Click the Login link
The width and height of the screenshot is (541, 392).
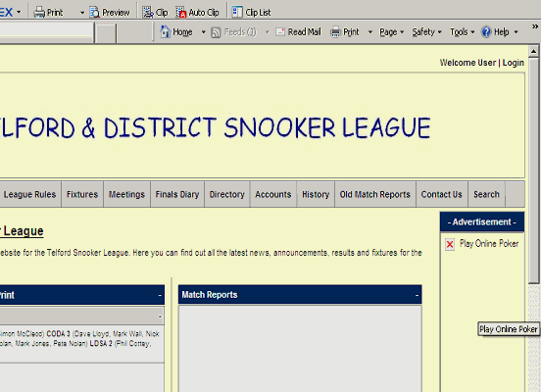click(513, 63)
